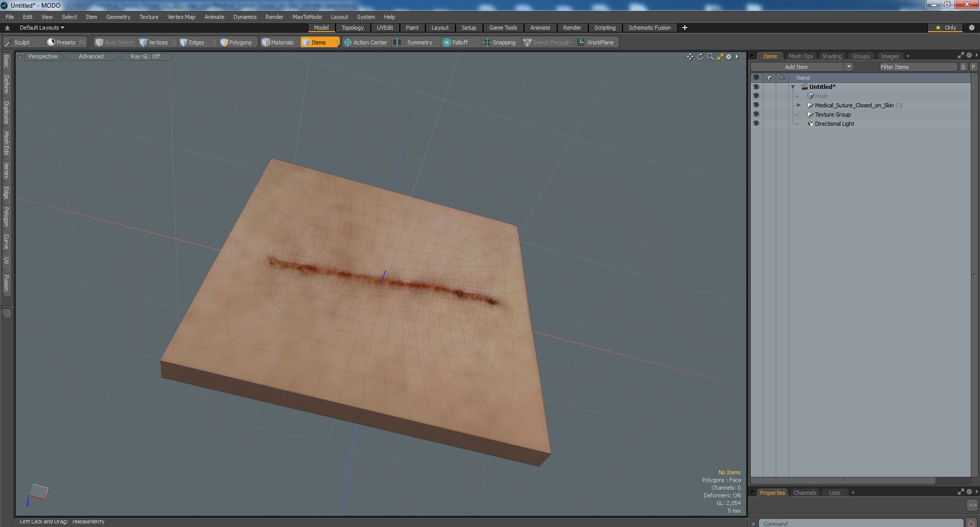Image resolution: width=980 pixels, height=527 pixels.
Task: Maximize the 3D viewport with expand icon
Action: click(720, 57)
